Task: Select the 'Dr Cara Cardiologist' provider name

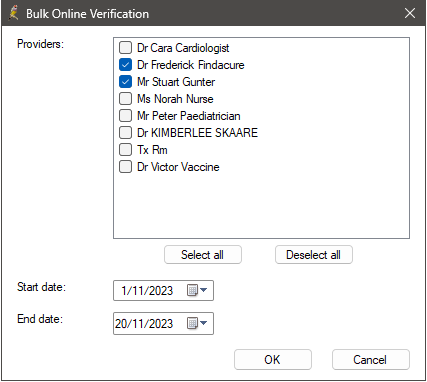Action: click(x=183, y=48)
